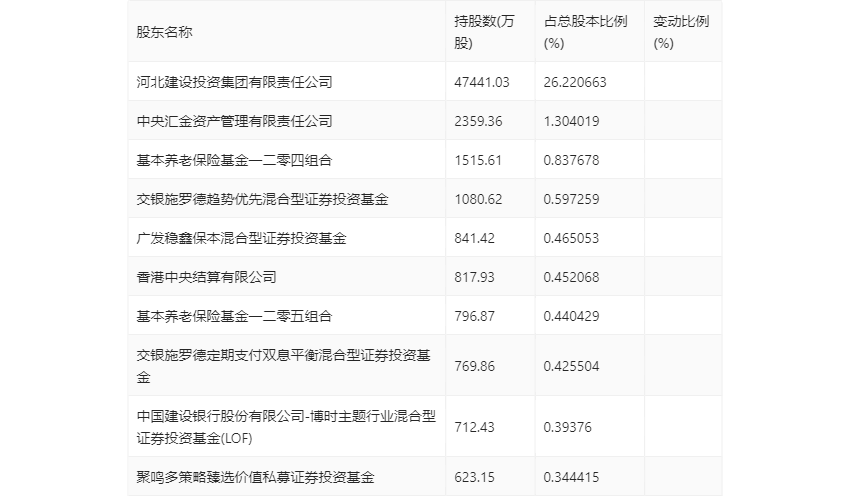
Task: Select the holding value 841.42
Action: click(x=474, y=238)
